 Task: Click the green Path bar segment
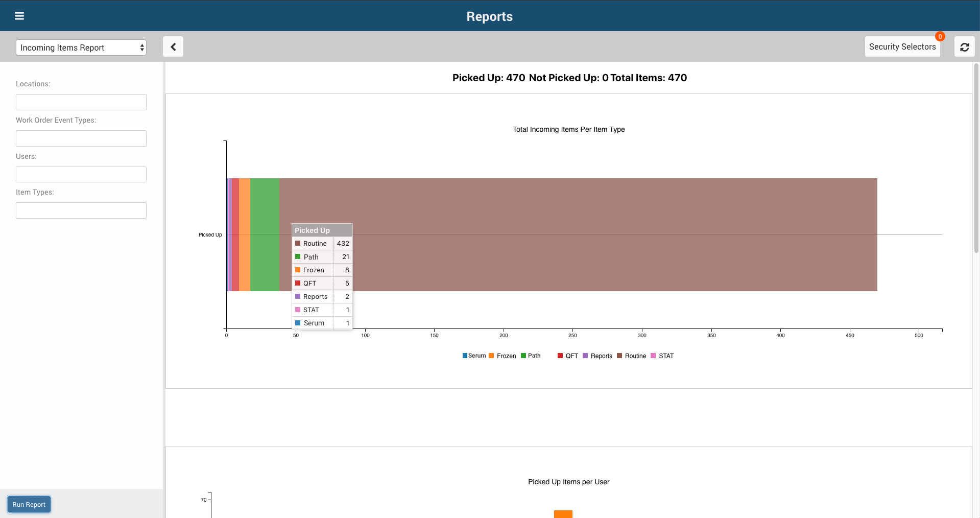pos(265,204)
